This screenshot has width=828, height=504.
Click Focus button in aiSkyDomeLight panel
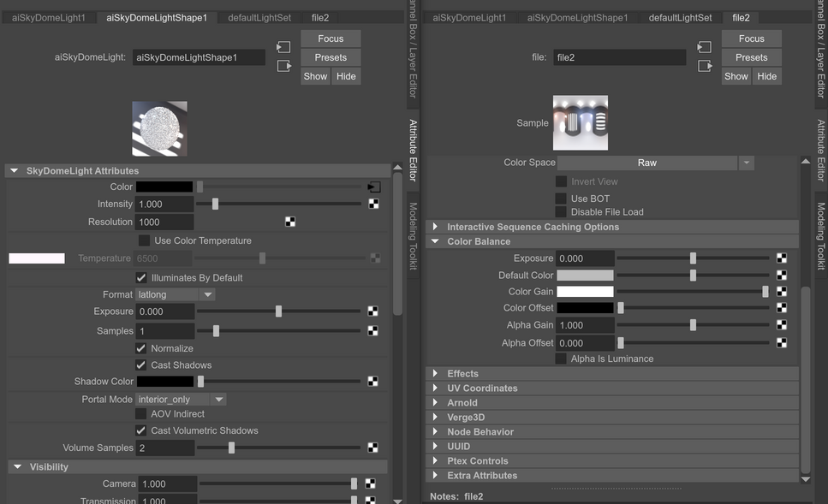[331, 39]
